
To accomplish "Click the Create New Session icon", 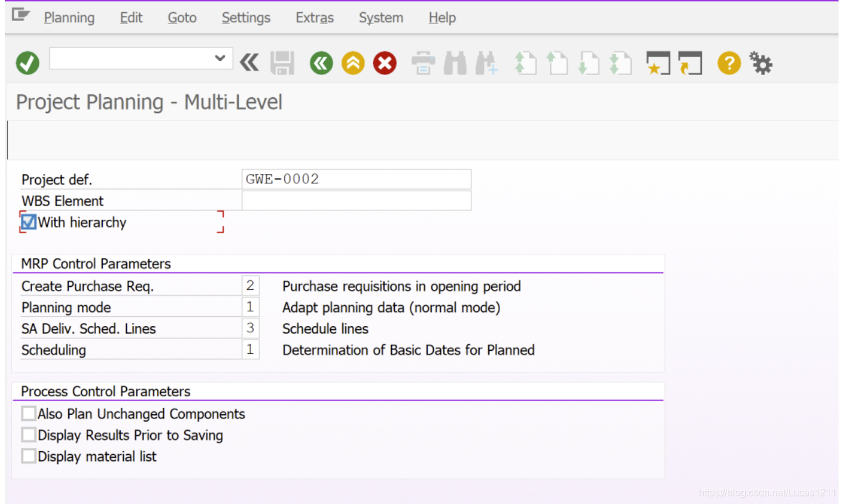I will click(x=658, y=63).
